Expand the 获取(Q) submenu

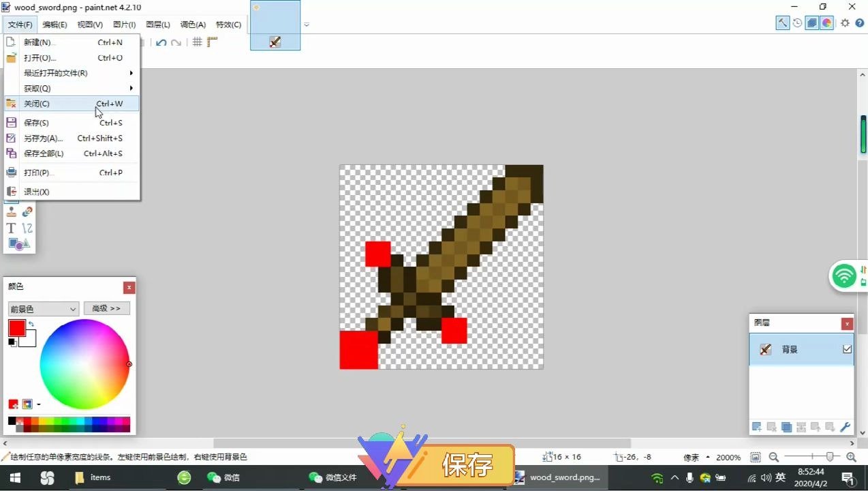coord(72,89)
